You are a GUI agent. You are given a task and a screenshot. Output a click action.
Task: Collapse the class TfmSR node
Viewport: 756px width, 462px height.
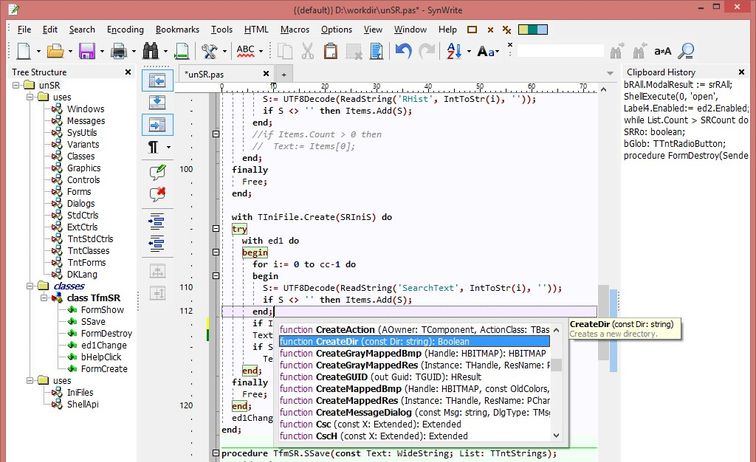(x=44, y=298)
